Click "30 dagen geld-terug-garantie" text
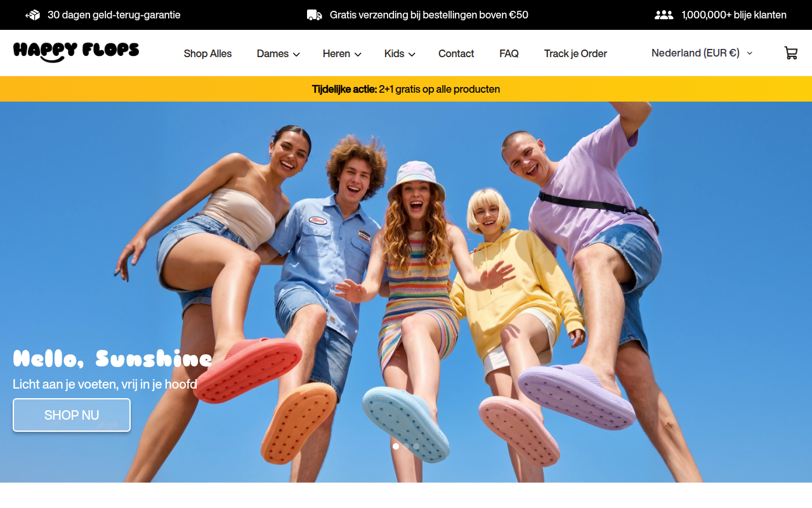Image resolution: width=812 pixels, height=508 pixels. tap(114, 15)
